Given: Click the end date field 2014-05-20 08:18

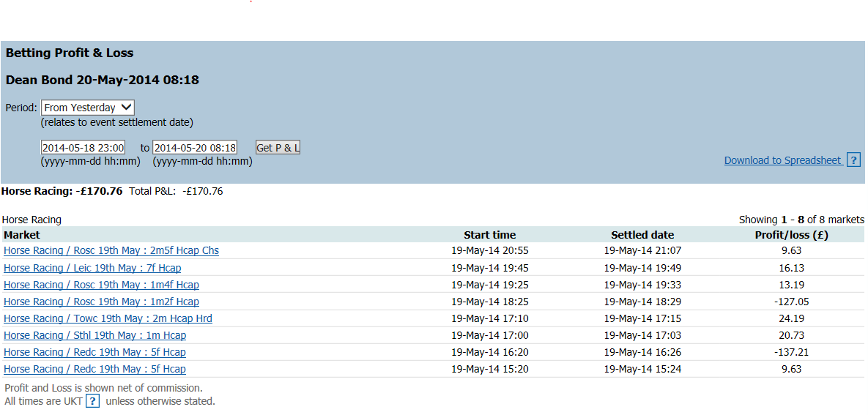Looking at the screenshot, I should pyautogui.click(x=195, y=148).
